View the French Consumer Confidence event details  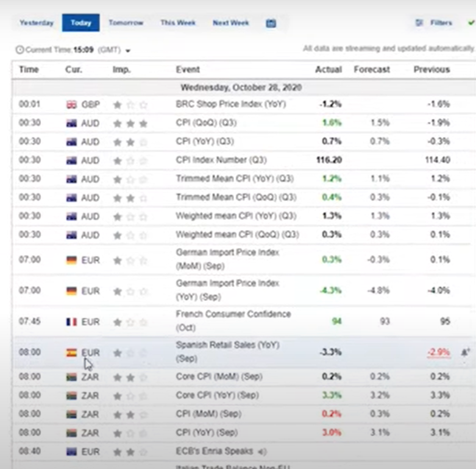click(233, 321)
